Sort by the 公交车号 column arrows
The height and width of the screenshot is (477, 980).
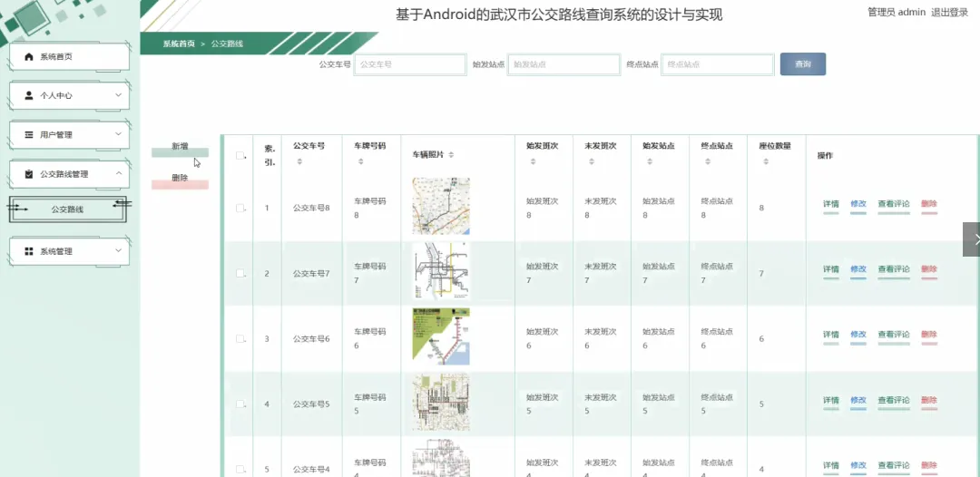coord(299,161)
